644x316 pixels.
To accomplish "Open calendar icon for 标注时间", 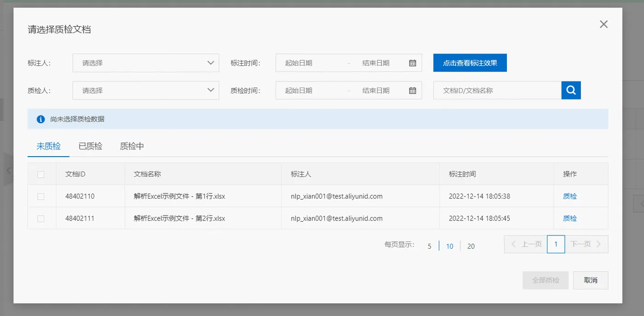I will click(413, 63).
